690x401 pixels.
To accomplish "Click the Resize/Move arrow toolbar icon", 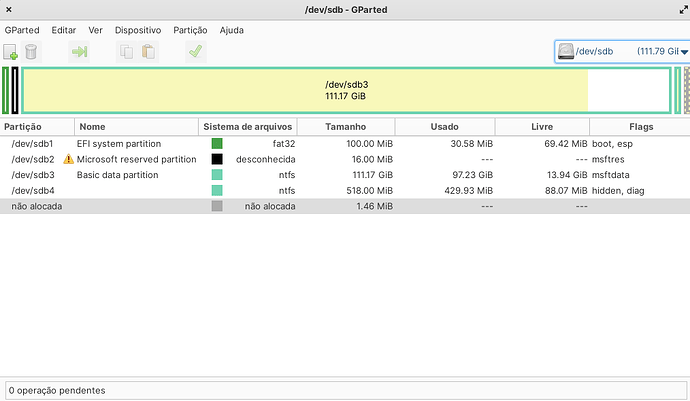I will point(80,52).
